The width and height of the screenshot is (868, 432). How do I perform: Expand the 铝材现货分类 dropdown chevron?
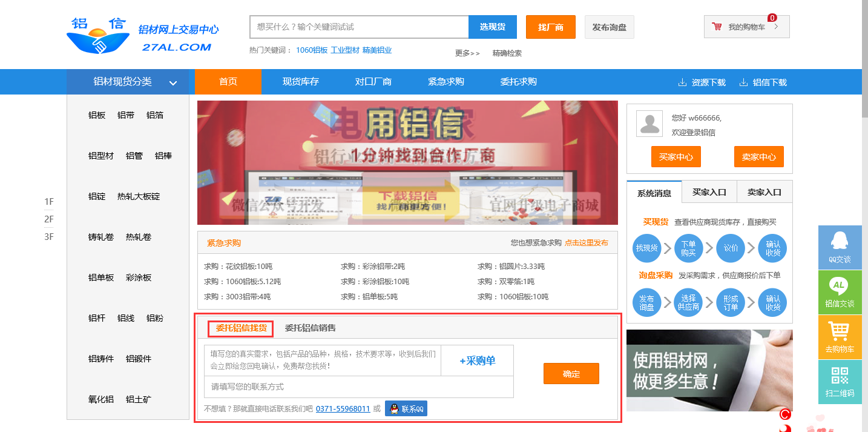pos(173,83)
